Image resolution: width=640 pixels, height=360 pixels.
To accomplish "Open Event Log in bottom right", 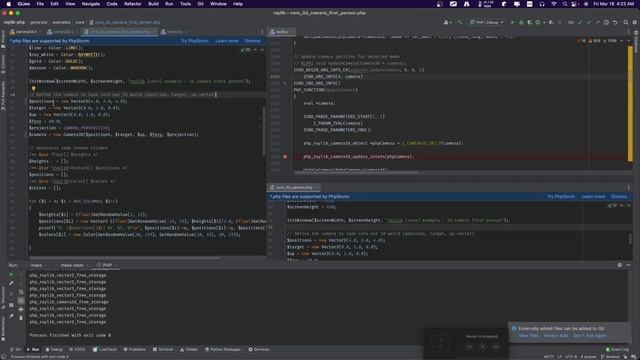I will (x=617, y=350).
